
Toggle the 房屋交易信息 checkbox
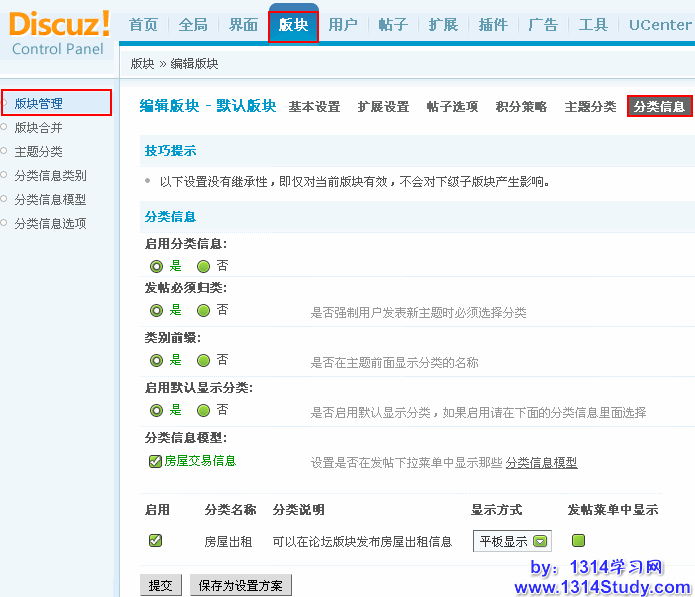point(155,461)
